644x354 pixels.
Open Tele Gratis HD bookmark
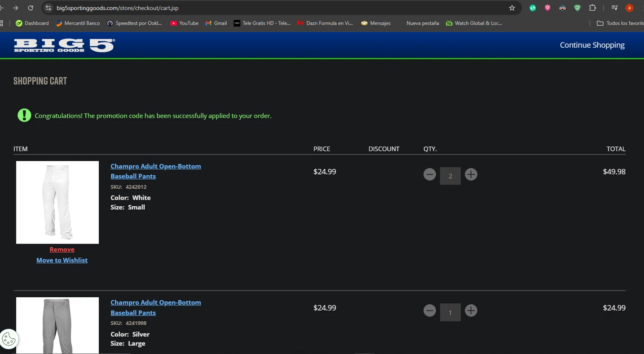coord(262,23)
